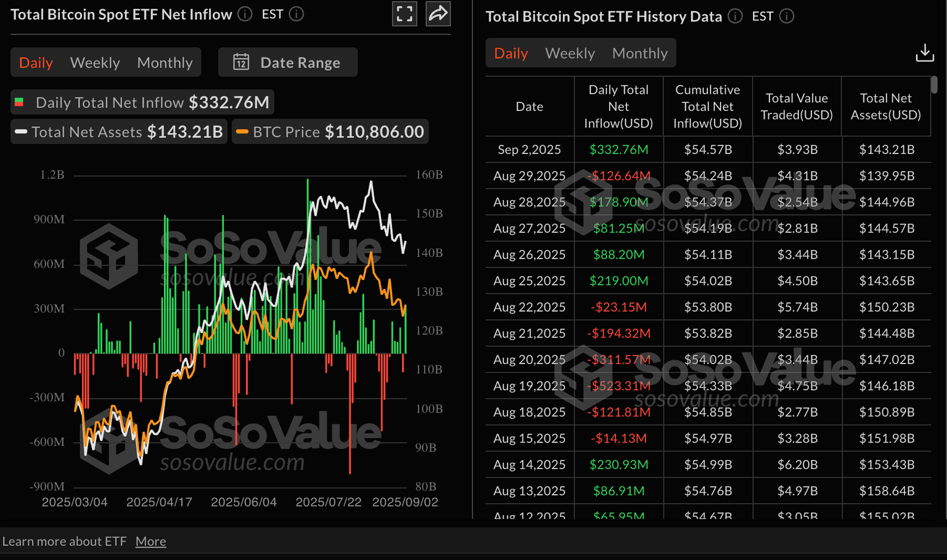Toggle BTC Price line visibility

point(330,132)
